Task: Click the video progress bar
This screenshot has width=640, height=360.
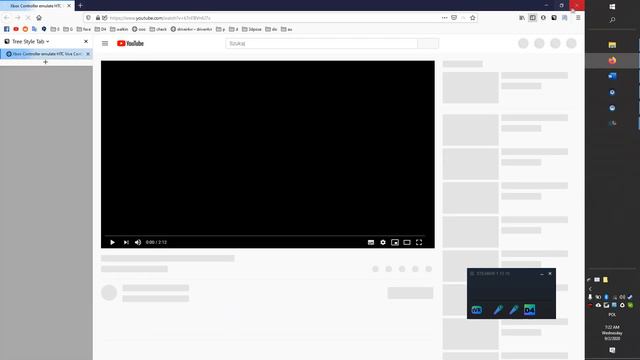Action: (264, 236)
